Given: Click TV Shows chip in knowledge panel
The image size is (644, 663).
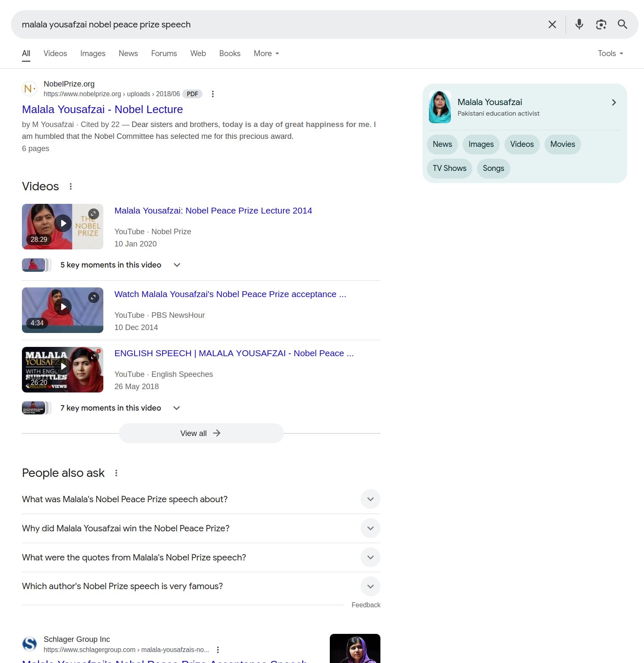Looking at the screenshot, I should [x=450, y=168].
